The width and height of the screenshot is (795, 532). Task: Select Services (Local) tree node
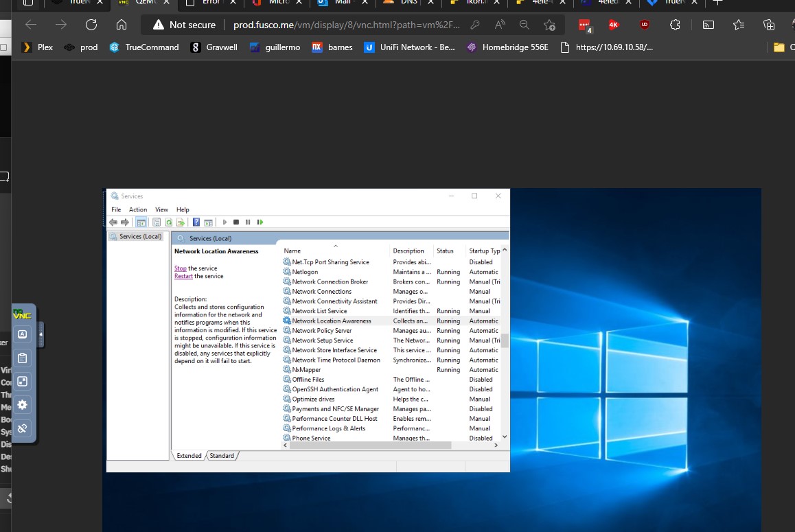(140, 237)
